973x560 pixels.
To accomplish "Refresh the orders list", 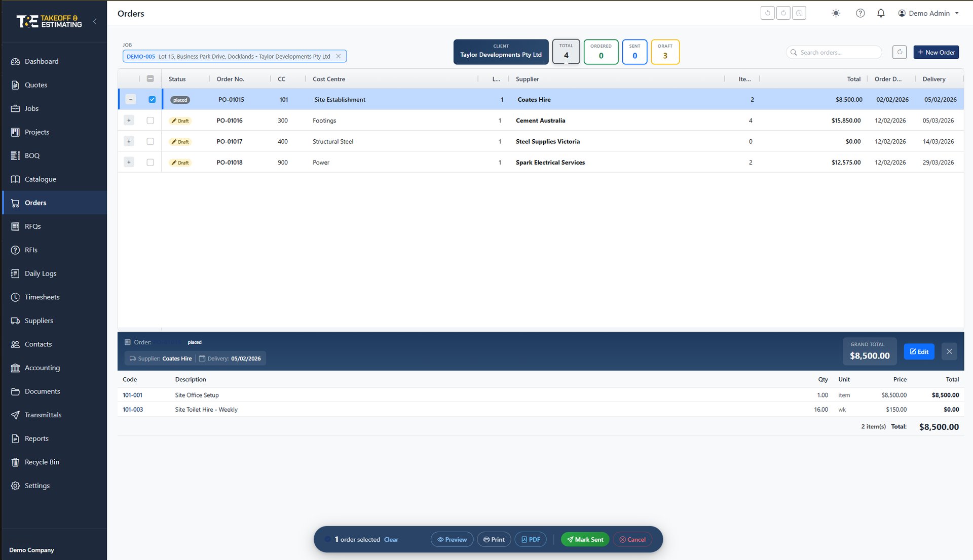I will [x=900, y=52].
